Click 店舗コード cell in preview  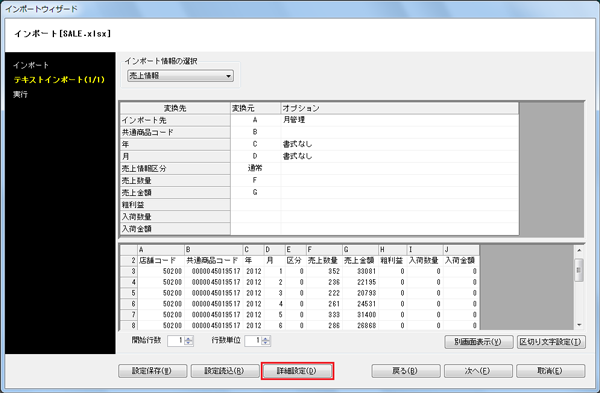(161, 261)
